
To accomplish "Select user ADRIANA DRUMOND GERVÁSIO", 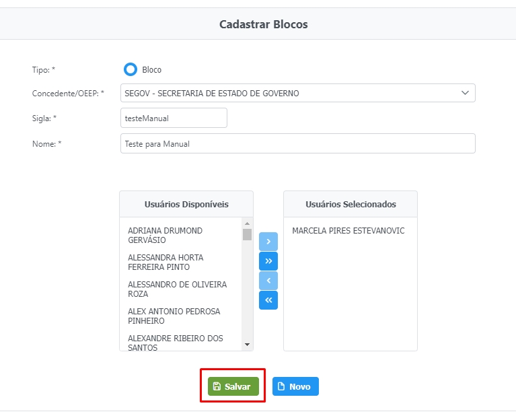I will [x=165, y=235].
